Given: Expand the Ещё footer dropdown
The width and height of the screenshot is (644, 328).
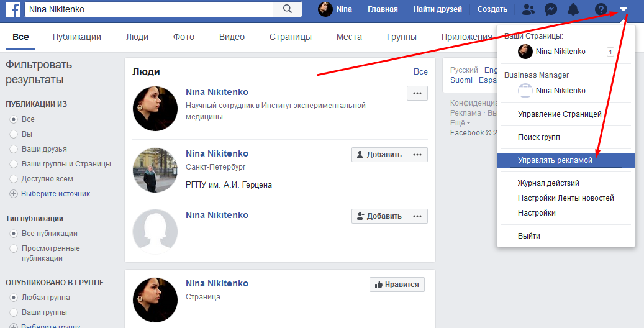Looking at the screenshot, I should (460, 122).
